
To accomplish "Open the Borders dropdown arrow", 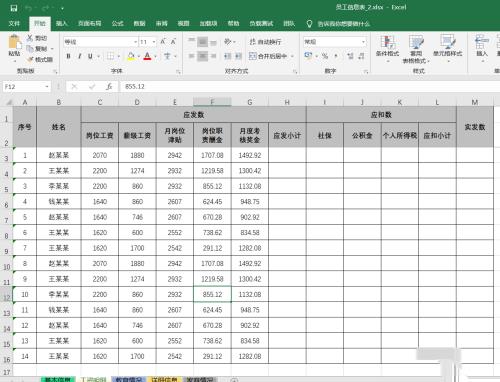I will 118,56.
